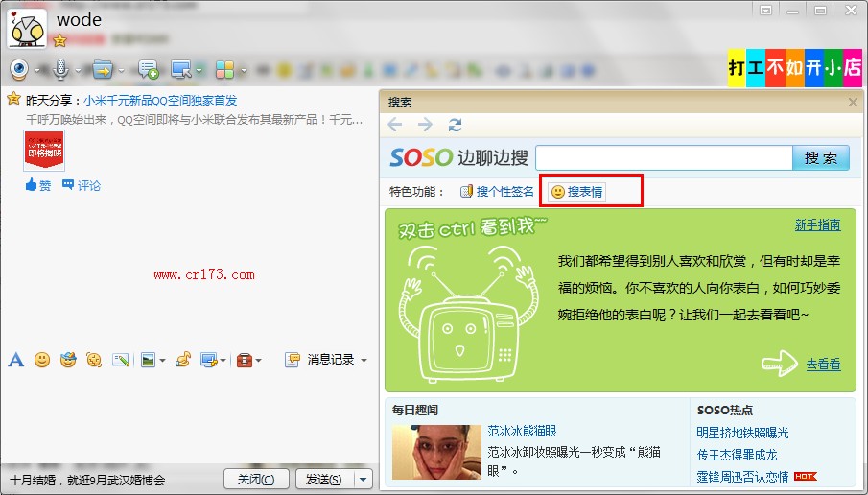Open the 范冰冰熊猫眼 headline link
Screen dimensions: 868x495
pos(522,431)
